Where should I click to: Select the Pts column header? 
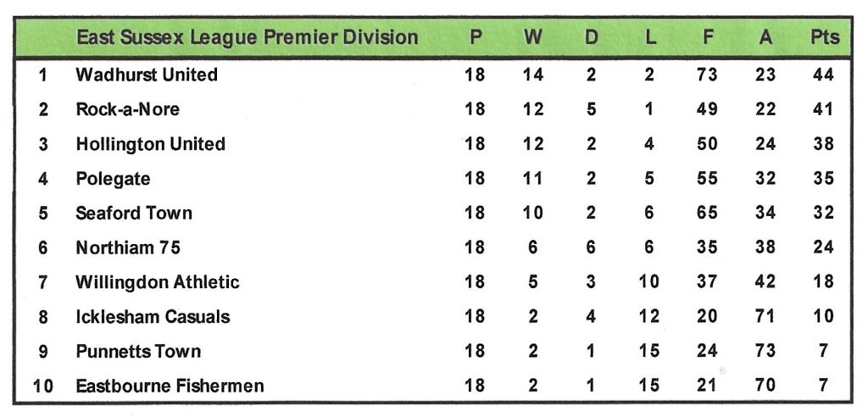(x=824, y=38)
